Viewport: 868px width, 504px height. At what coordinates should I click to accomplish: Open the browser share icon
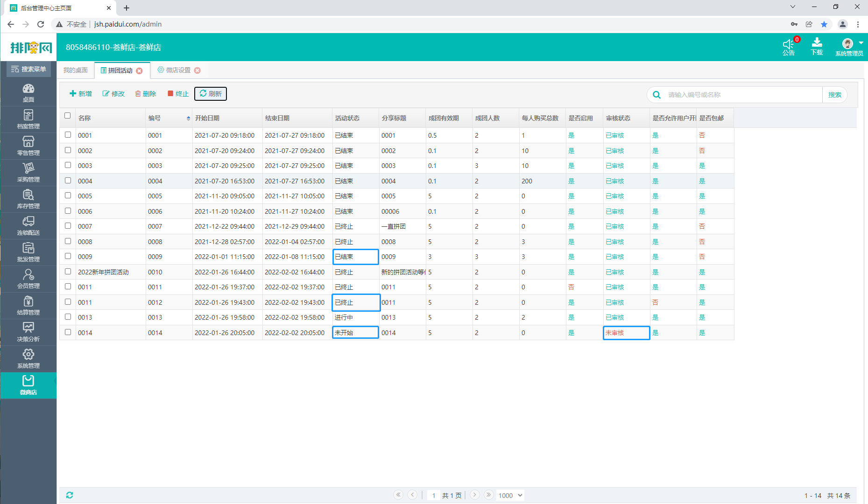click(809, 24)
